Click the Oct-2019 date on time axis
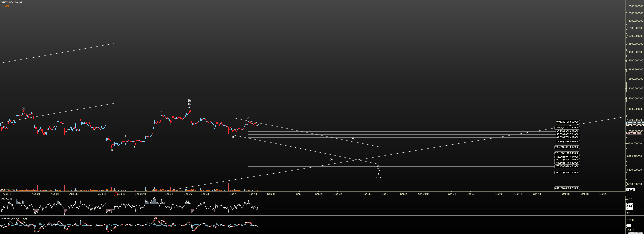644x234 pixels. point(423,194)
